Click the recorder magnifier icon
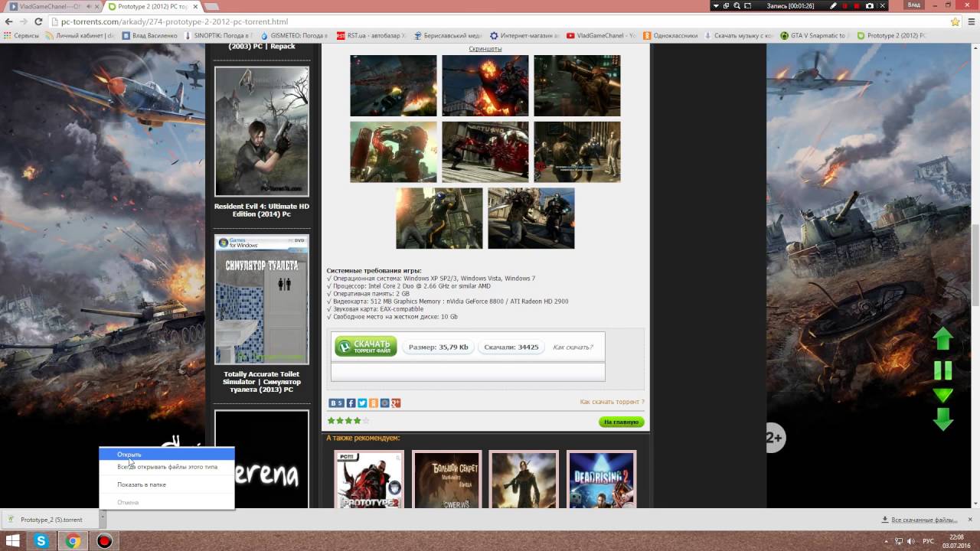The width and height of the screenshot is (980, 551). pyautogui.click(x=737, y=5)
